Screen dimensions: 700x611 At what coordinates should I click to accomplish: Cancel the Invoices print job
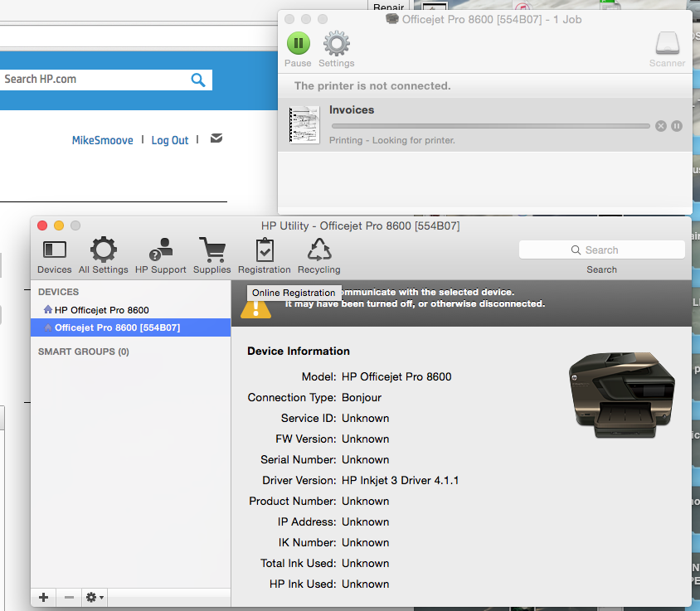point(660,126)
